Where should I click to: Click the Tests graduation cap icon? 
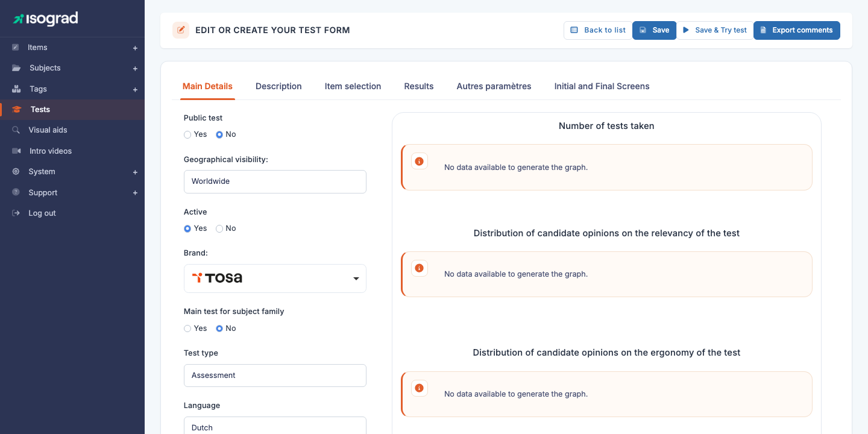(16, 110)
